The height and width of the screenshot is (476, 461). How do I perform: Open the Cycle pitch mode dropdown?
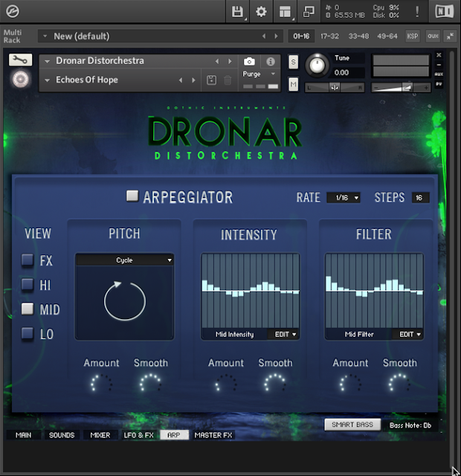pyautogui.click(x=124, y=260)
